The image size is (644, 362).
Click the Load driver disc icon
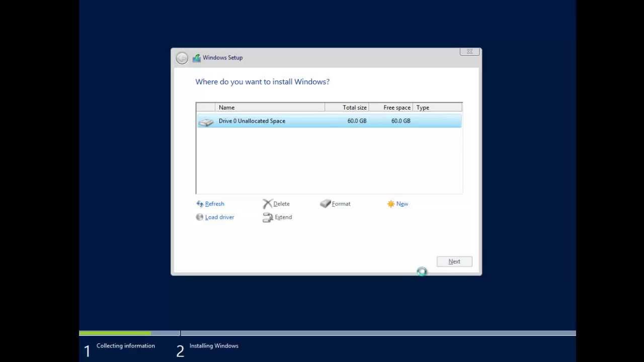pyautogui.click(x=200, y=217)
